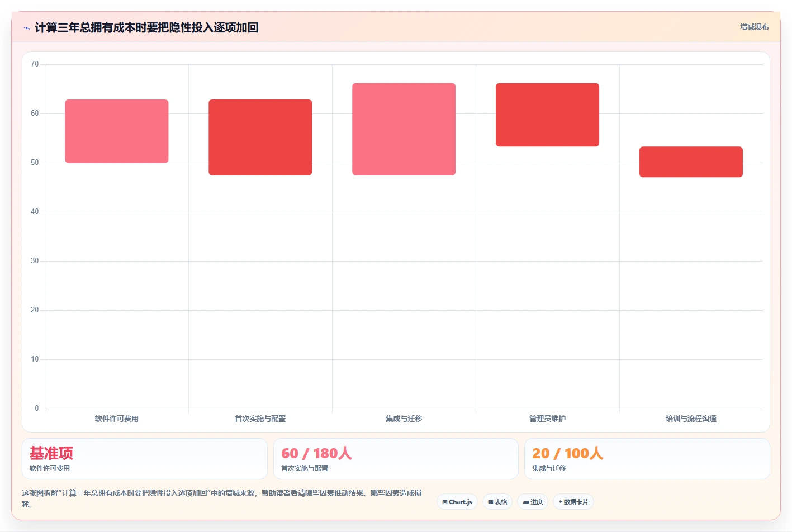Click the 软件许可费用 caption in the first card

[50, 468]
